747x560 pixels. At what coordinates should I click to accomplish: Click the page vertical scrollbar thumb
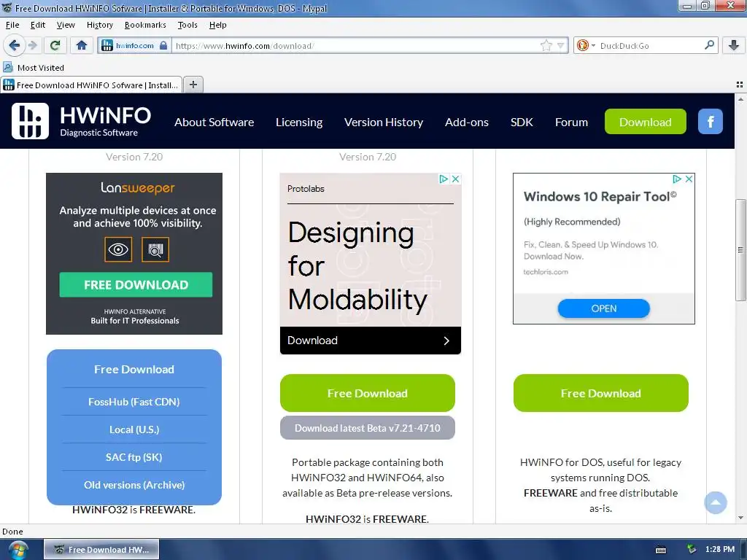click(740, 250)
